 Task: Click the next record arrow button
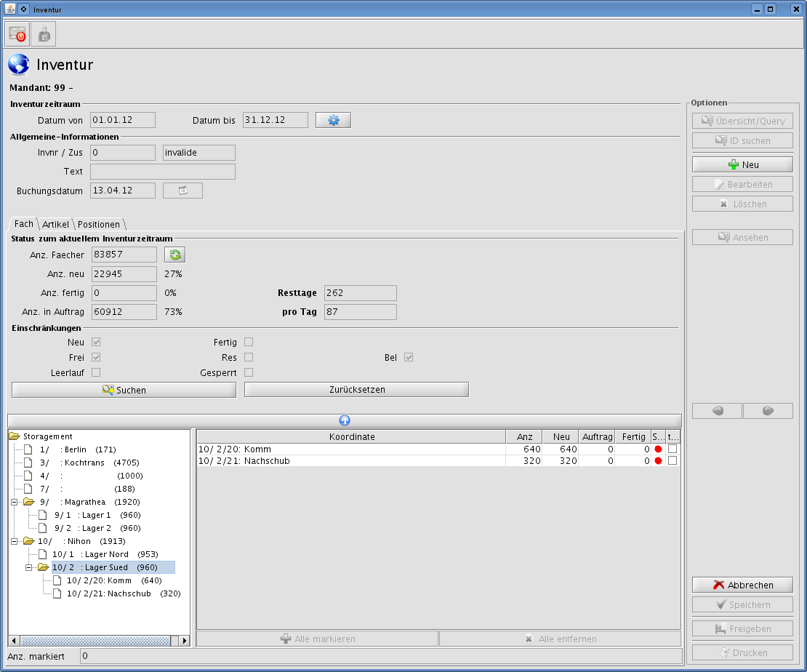768,410
